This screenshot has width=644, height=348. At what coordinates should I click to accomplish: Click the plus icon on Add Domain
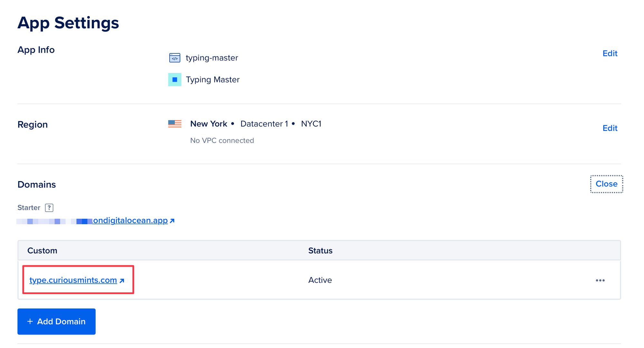pyautogui.click(x=30, y=321)
